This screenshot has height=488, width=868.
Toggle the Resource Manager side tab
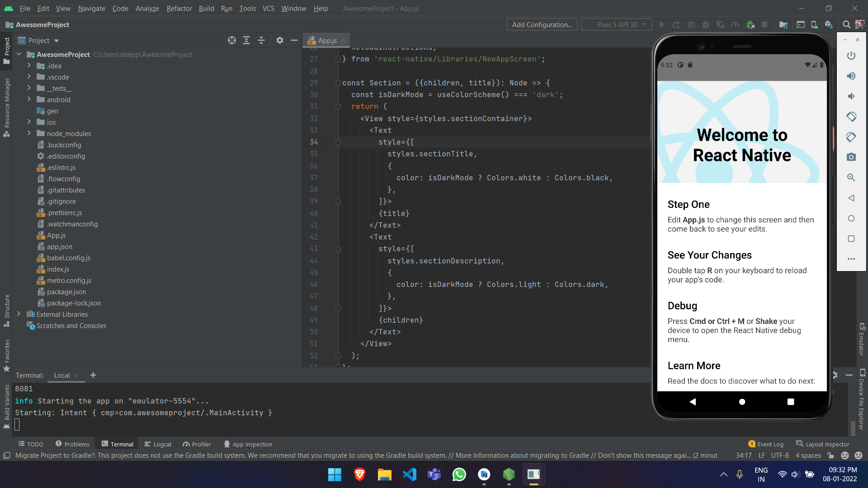[7, 107]
